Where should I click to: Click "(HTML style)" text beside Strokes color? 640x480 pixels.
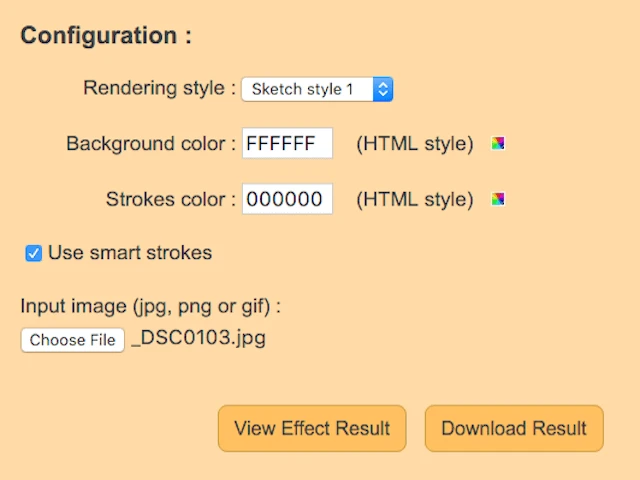tap(415, 199)
